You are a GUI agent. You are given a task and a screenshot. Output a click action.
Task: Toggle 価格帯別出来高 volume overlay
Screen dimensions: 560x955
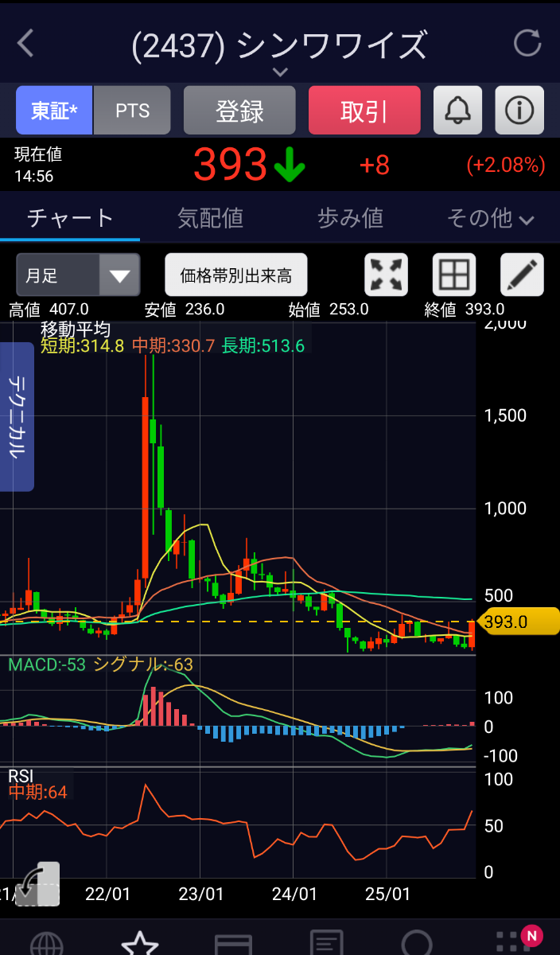[x=236, y=275]
